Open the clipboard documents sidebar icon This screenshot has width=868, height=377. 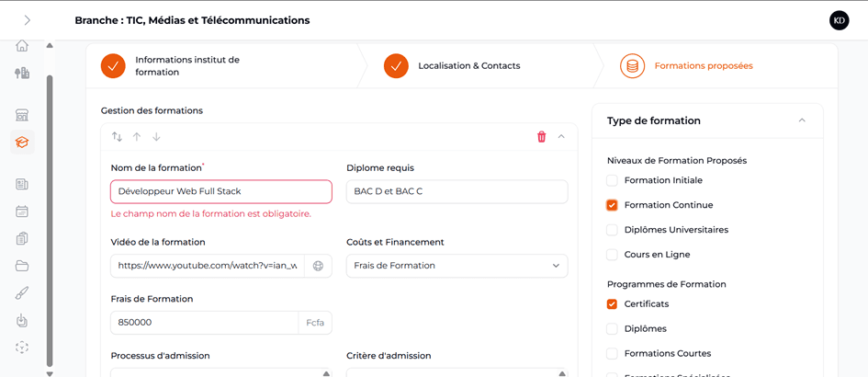[x=22, y=238]
